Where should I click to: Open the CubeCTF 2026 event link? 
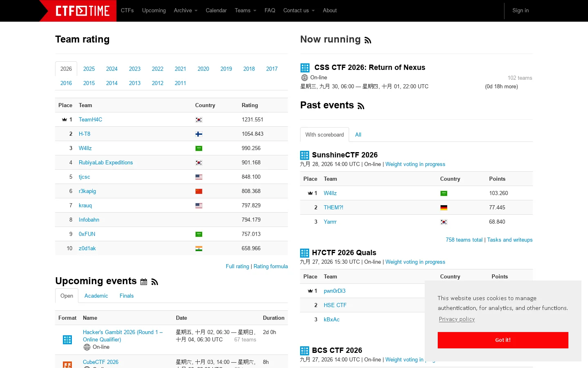[x=100, y=362]
